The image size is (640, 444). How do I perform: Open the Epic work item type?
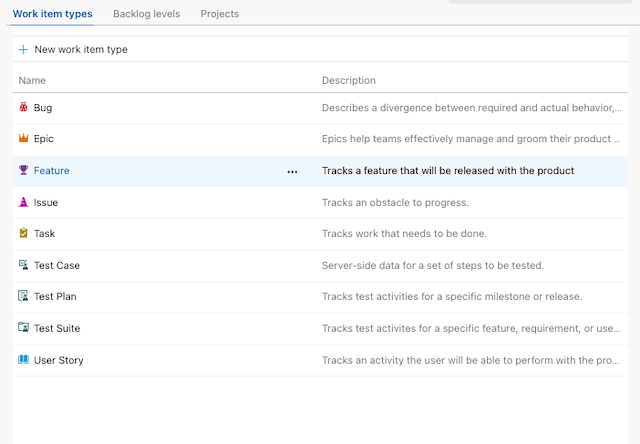pyautogui.click(x=44, y=139)
